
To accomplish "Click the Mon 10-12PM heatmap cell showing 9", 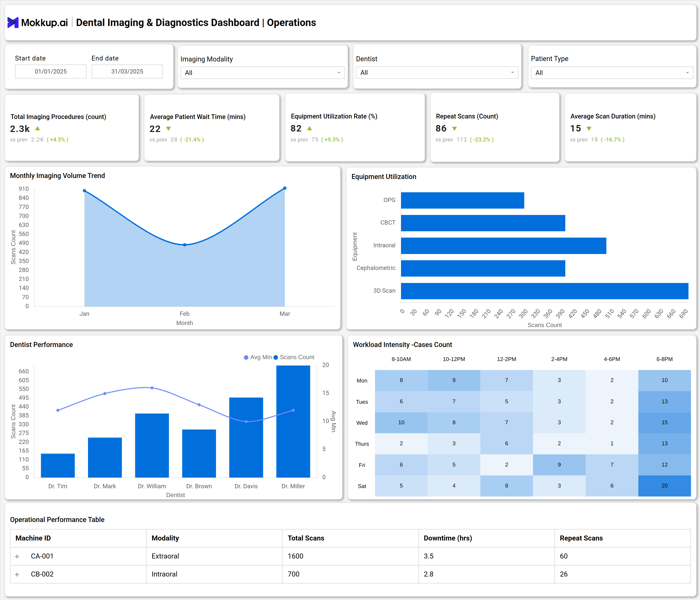I will [x=454, y=380].
